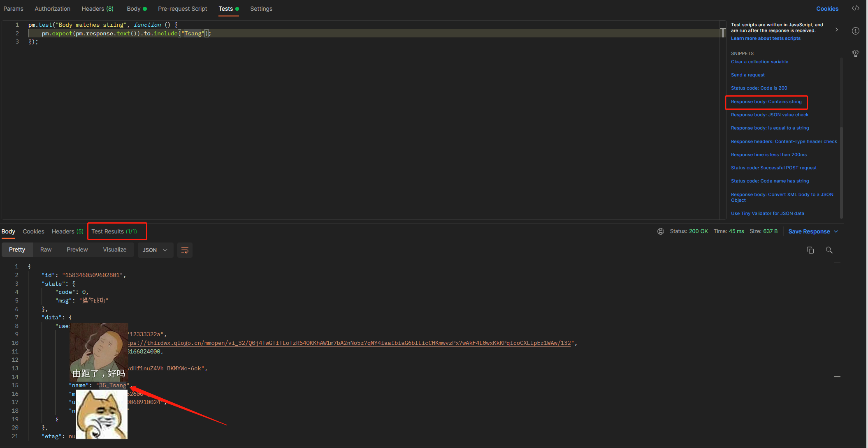Open the Authorization tab
The width and height of the screenshot is (868, 448).
coord(52,9)
